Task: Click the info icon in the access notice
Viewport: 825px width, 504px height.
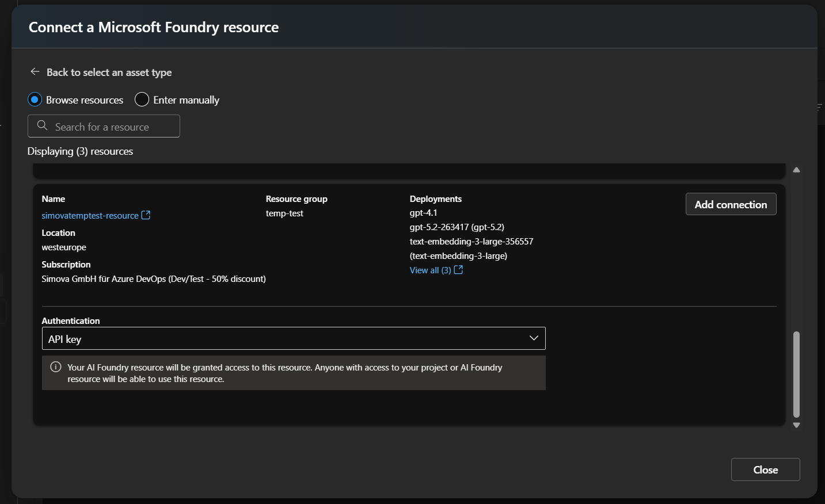Action: coord(56,367)
